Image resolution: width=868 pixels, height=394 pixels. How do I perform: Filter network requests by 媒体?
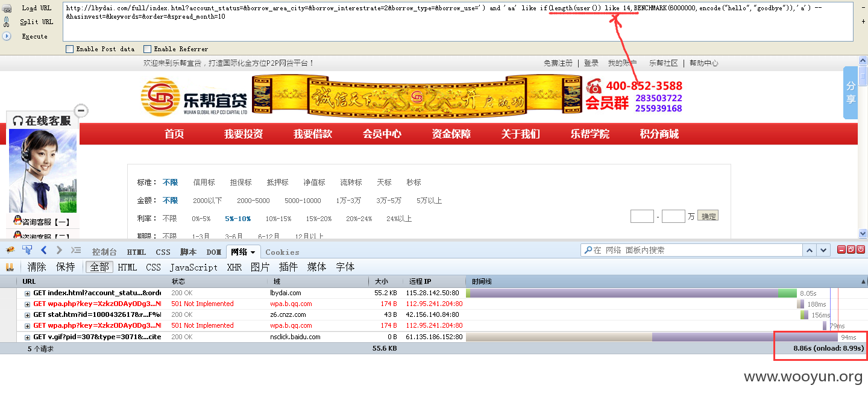point(317,267)
